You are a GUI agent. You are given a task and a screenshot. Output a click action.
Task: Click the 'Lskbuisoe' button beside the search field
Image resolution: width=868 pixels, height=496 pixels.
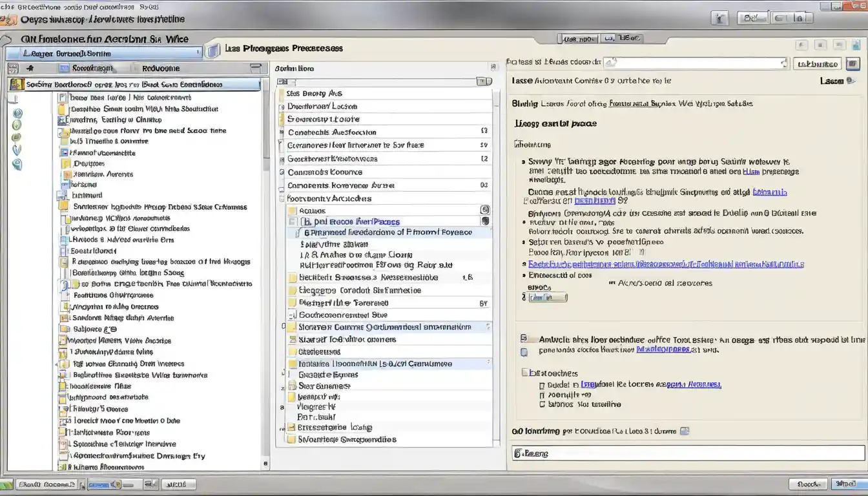point(818,63)
